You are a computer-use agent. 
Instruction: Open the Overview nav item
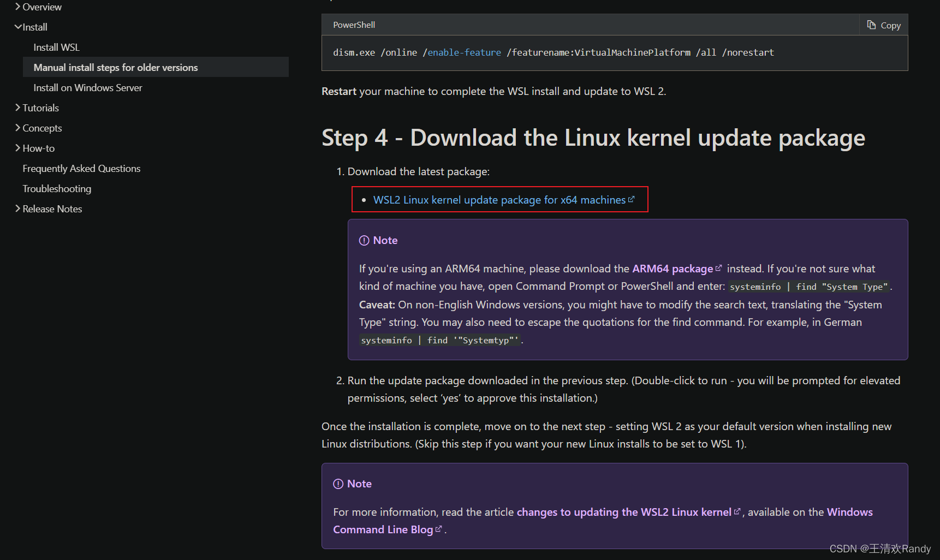tap(42, 7)
